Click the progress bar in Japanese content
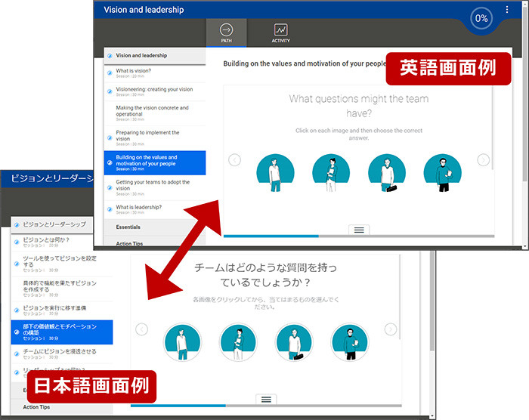The width and height of the screenshot is (529, 420). pyautogui.click(x=266, y=406)
